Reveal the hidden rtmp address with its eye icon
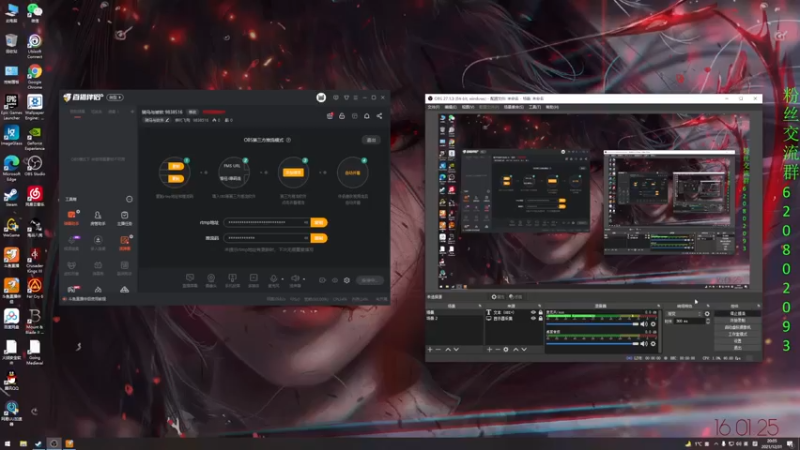 [x=306, y=222]
